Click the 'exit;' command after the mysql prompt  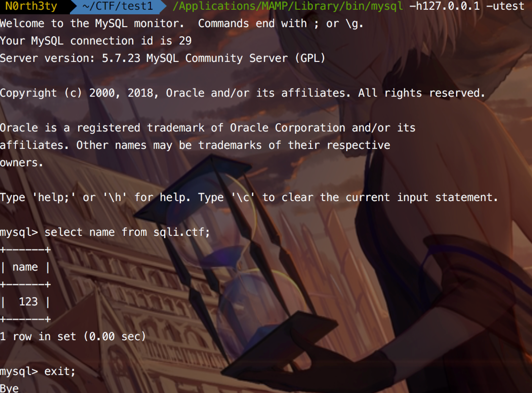60,372
